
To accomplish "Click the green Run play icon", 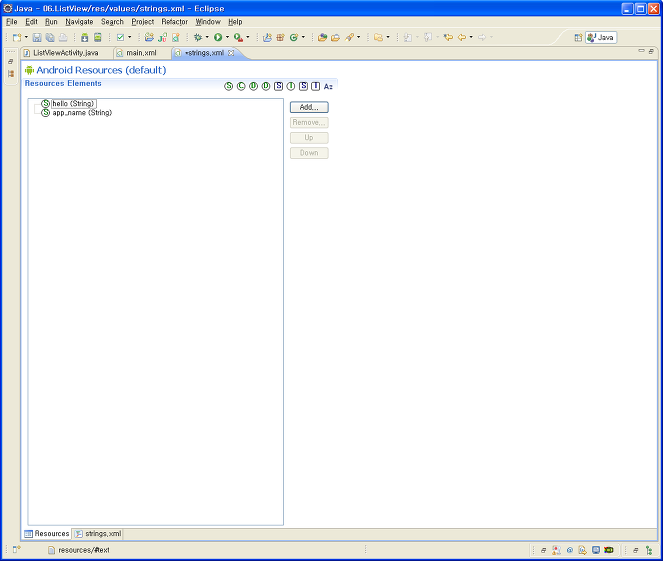I will click(218, 38).
